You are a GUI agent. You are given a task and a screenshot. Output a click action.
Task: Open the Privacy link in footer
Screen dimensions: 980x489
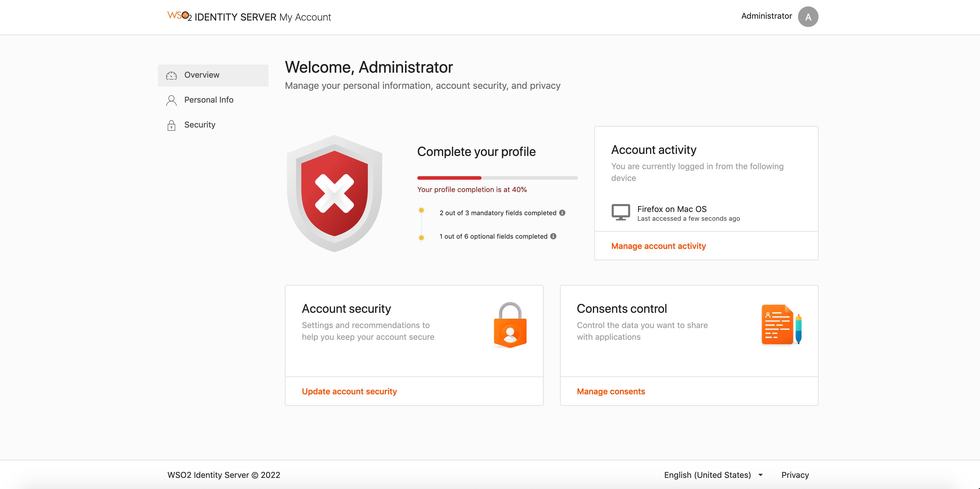tap(795, 475)
